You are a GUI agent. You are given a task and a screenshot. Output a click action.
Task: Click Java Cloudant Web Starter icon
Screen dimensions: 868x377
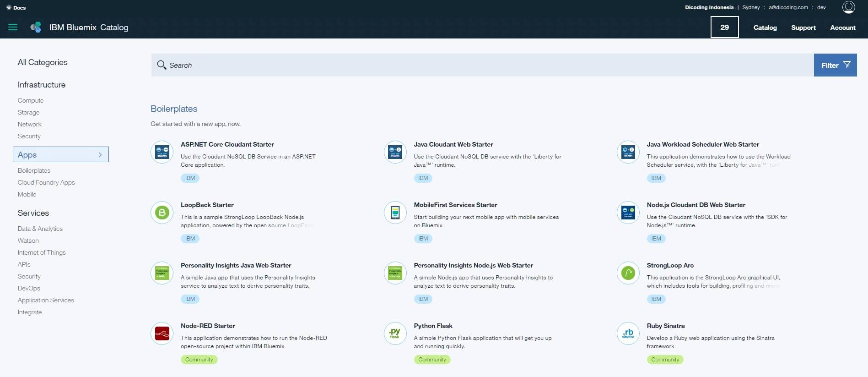pyautogui.click(x=395, y=152)
